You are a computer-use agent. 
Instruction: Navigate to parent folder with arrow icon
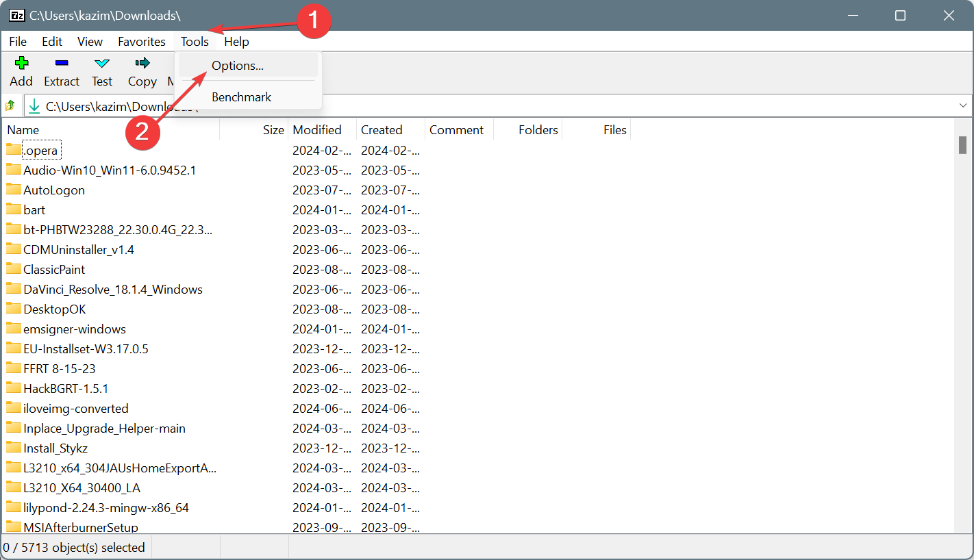pos(10,105)
